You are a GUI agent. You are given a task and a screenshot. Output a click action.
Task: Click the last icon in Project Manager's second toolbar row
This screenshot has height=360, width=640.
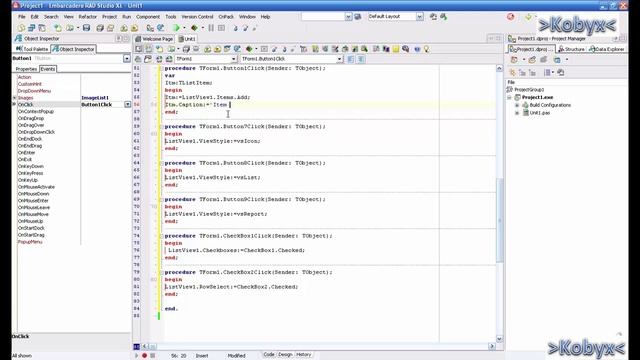point(561,73)
